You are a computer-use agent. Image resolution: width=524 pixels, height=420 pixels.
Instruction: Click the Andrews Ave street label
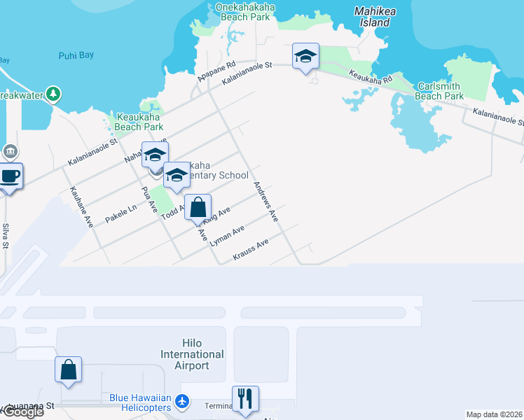tap(266, 203)
